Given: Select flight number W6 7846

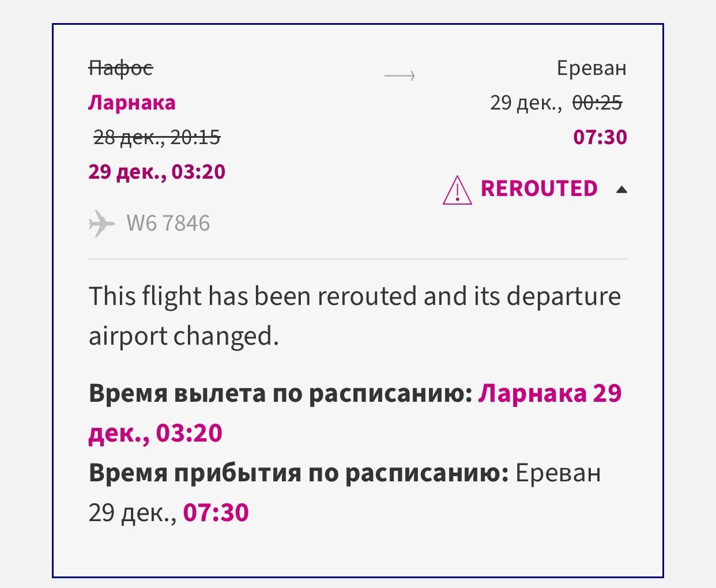Looking at the screenshot, I should click(x=168, y=224).
